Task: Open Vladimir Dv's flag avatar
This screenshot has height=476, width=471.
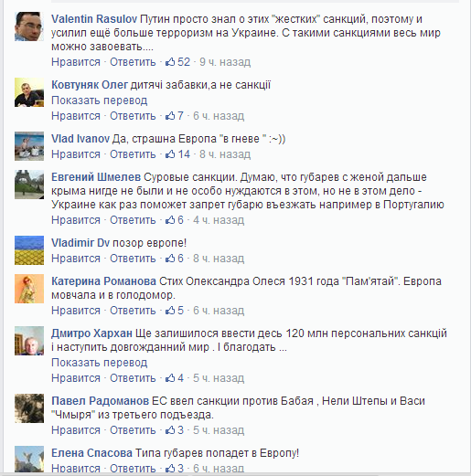Action: point(29,250)
